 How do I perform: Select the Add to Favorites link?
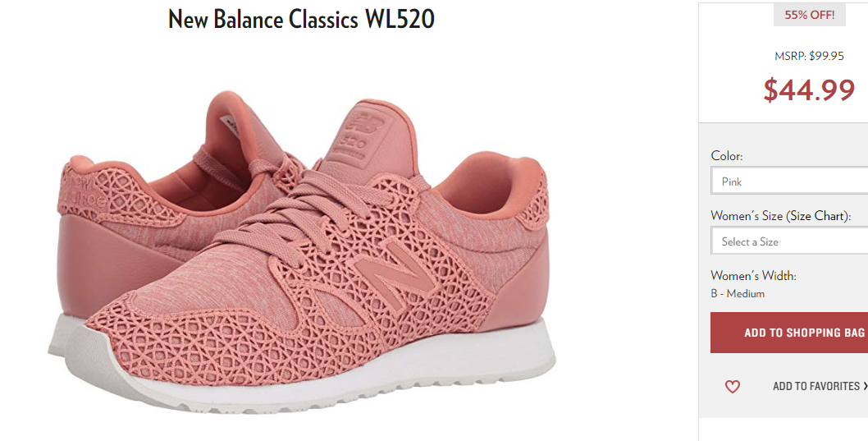[816, 386]
